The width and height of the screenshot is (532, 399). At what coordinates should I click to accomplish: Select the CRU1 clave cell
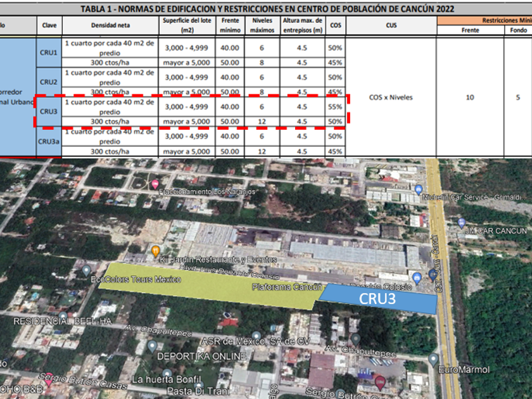point(49,53)
